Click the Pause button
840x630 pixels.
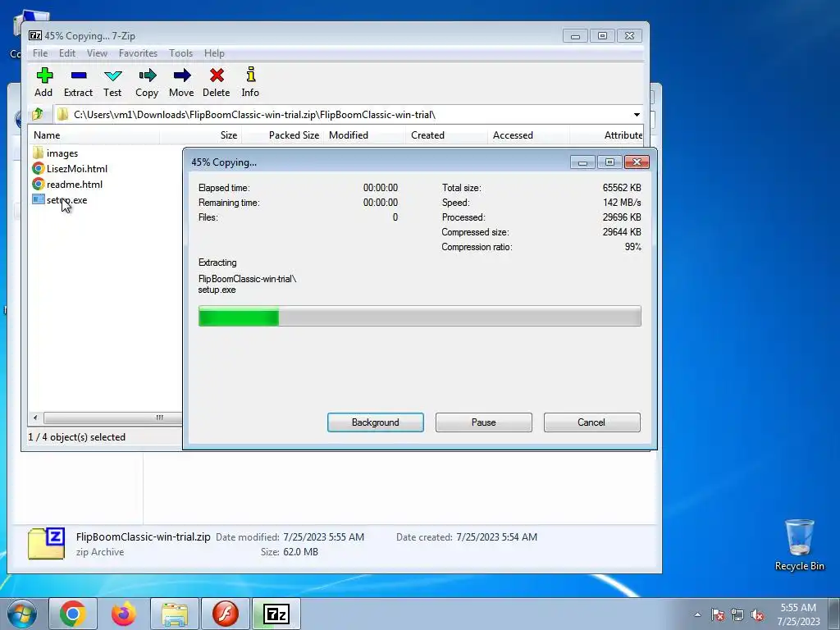(x=484, y=422)
